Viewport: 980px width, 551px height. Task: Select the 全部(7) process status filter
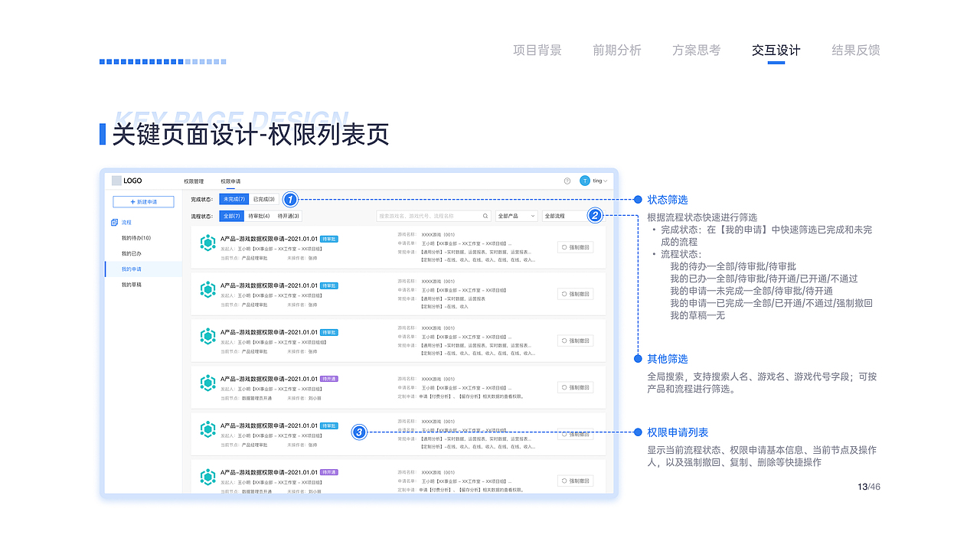click(232, 217)
